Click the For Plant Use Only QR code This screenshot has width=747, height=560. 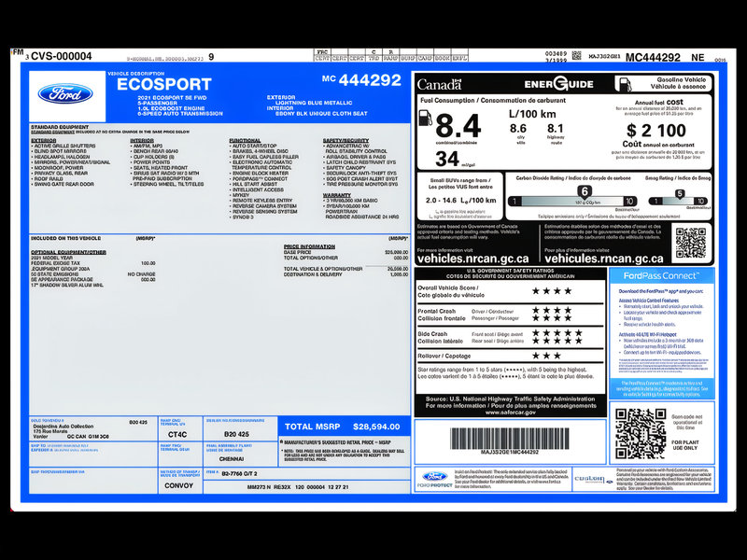(x=641, y=433)
